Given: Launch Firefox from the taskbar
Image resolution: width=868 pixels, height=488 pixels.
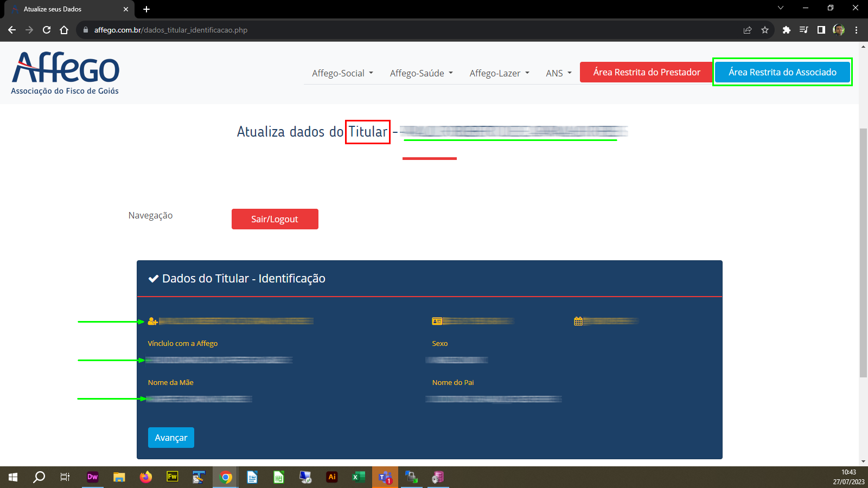Looking at the screenshot, I should [145, 477].
